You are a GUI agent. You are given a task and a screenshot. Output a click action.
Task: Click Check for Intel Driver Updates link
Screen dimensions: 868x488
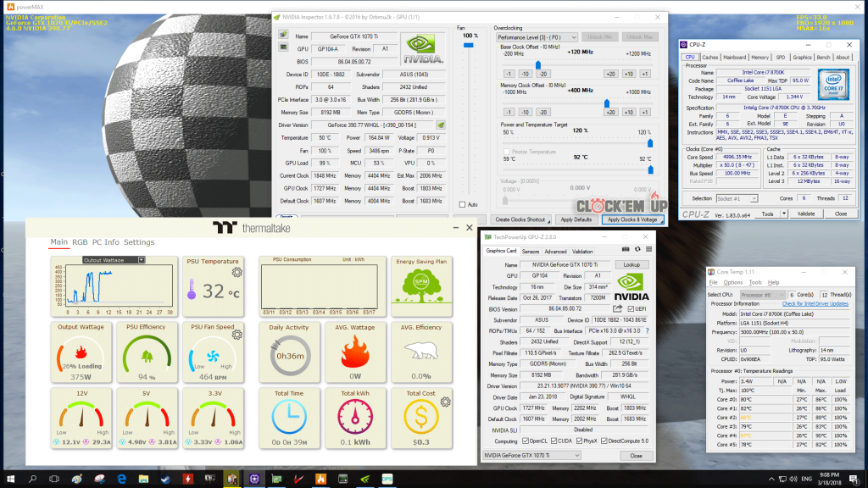(x=815, y=303)
